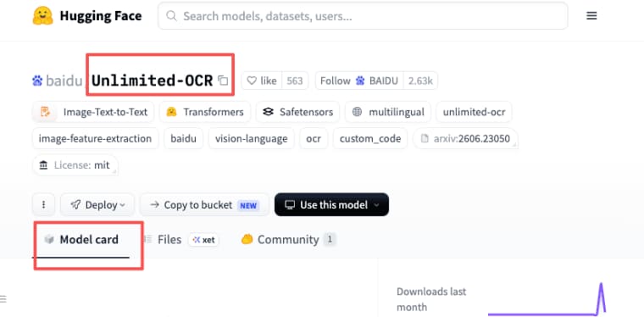Select the Transformers library tag

(x=205, y=112)
